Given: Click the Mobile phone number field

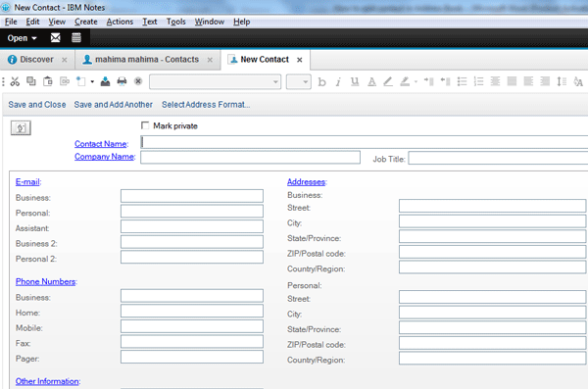Looking at the screenshot, I should [x=192, y=326].
